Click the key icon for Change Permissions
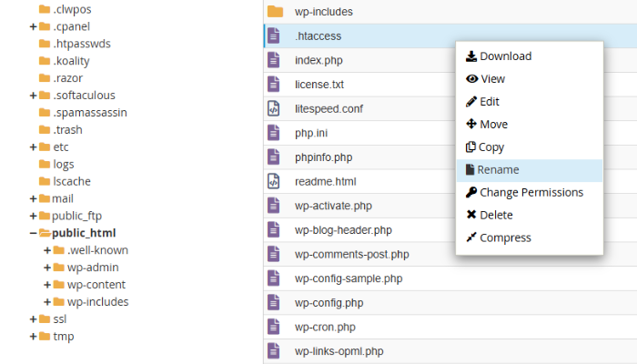Image resolution: width=637 pixels, height=364 pixels. coord(471,193)
